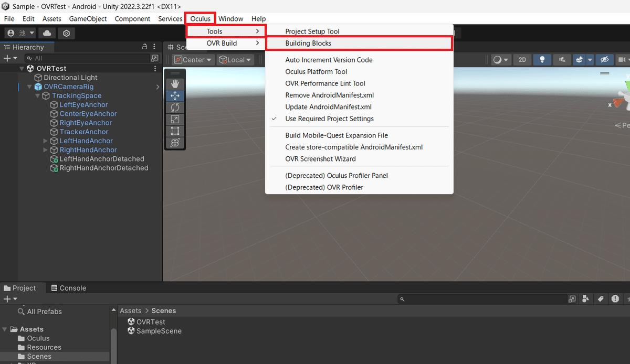Open the Center pivot mode dropdown
Screen dimensions: 630x364
pyautogui.click(x=194, y=60)
